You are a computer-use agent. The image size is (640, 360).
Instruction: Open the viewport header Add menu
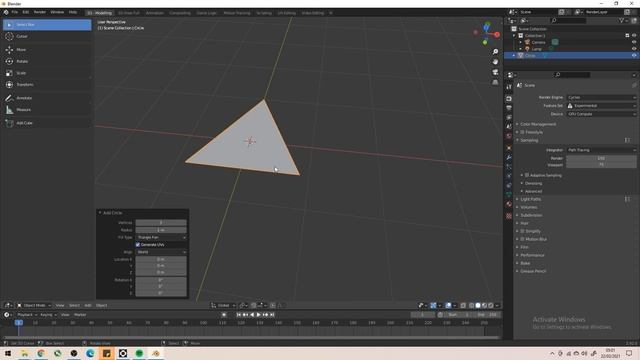[x=88, y=306]
